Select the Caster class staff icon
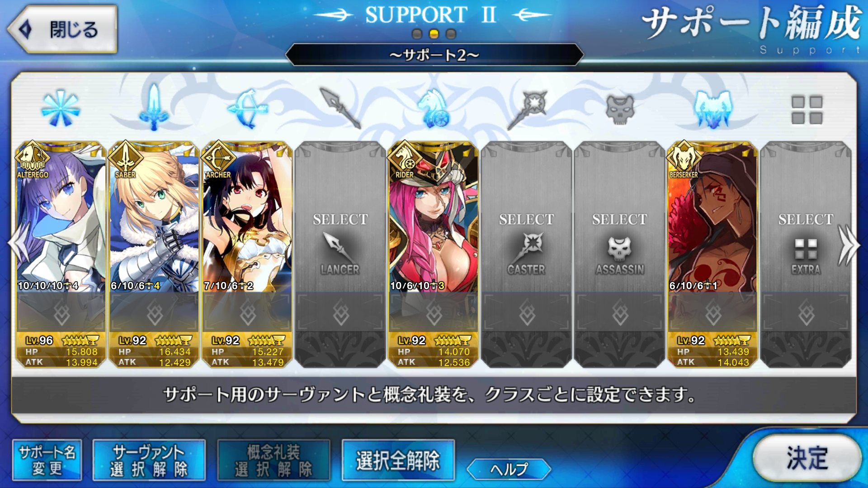The height and width of the screenshot is (488, 868). [527, 109]
